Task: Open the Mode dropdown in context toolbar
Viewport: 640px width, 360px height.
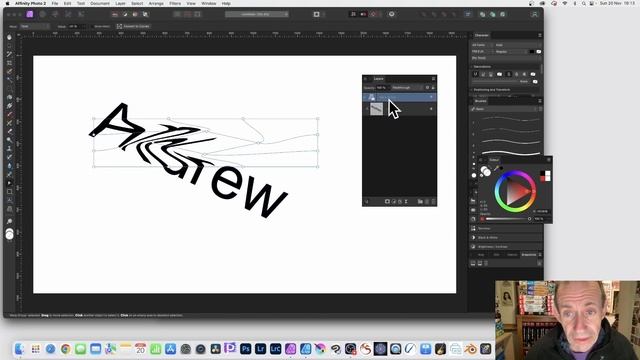Action: pyautogui.click(x=34, y=26)
